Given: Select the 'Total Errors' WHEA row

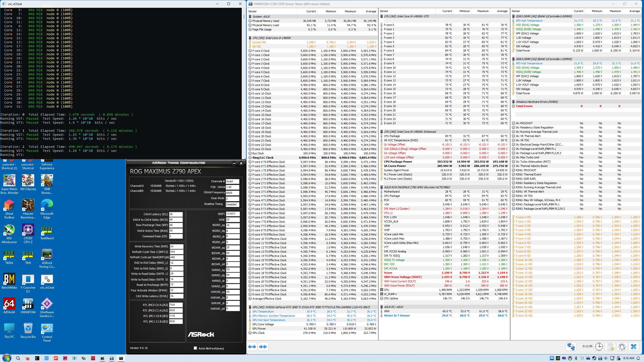Looking at the screenshot, I should 576,106.
